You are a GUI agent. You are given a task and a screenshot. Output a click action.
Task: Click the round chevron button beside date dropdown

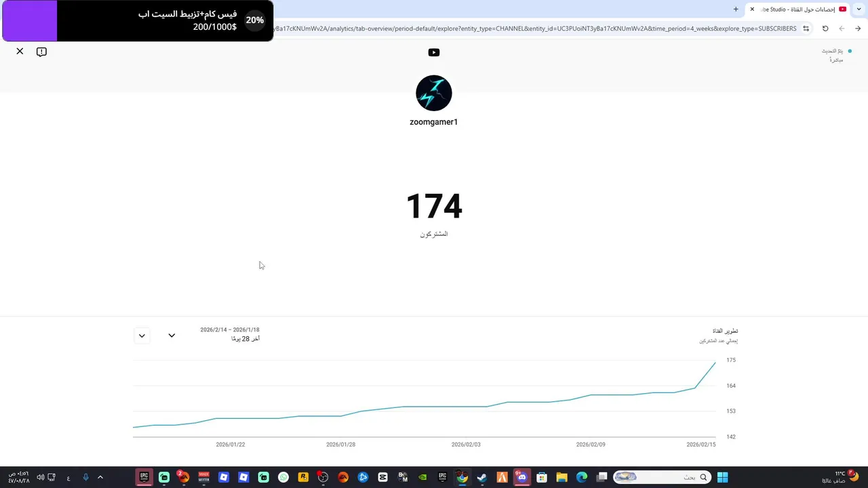click(x=142, y=335)
